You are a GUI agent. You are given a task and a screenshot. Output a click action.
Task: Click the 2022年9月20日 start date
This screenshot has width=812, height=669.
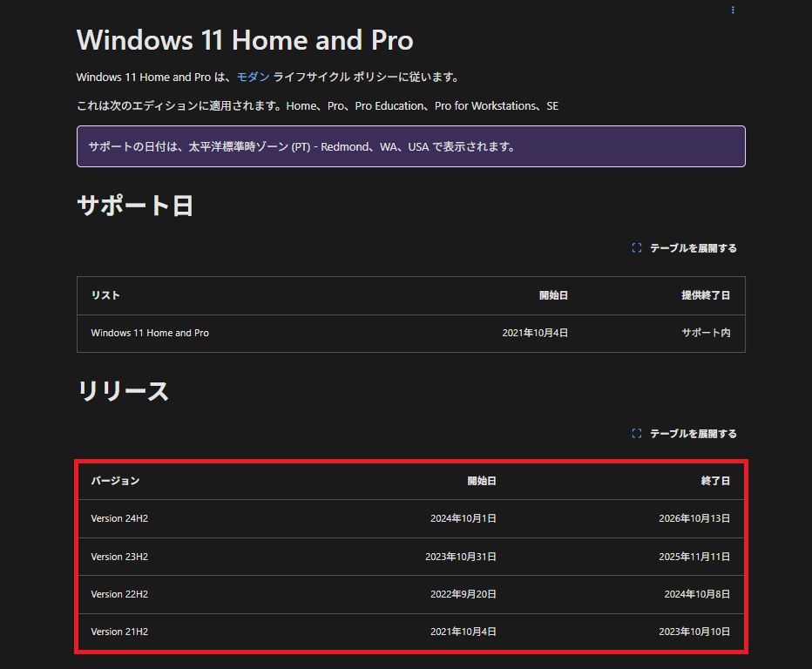(463, 594)
